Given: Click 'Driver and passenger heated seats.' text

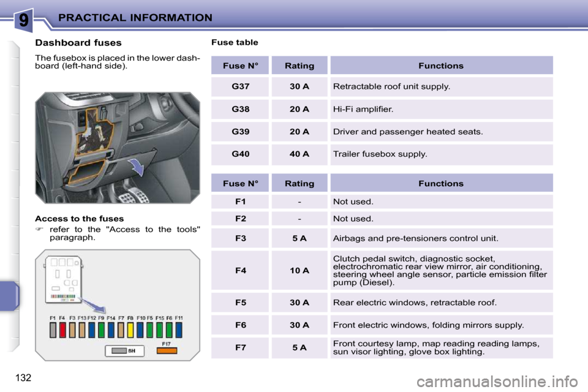Looking at the screenshot, I should coord(408,132).
